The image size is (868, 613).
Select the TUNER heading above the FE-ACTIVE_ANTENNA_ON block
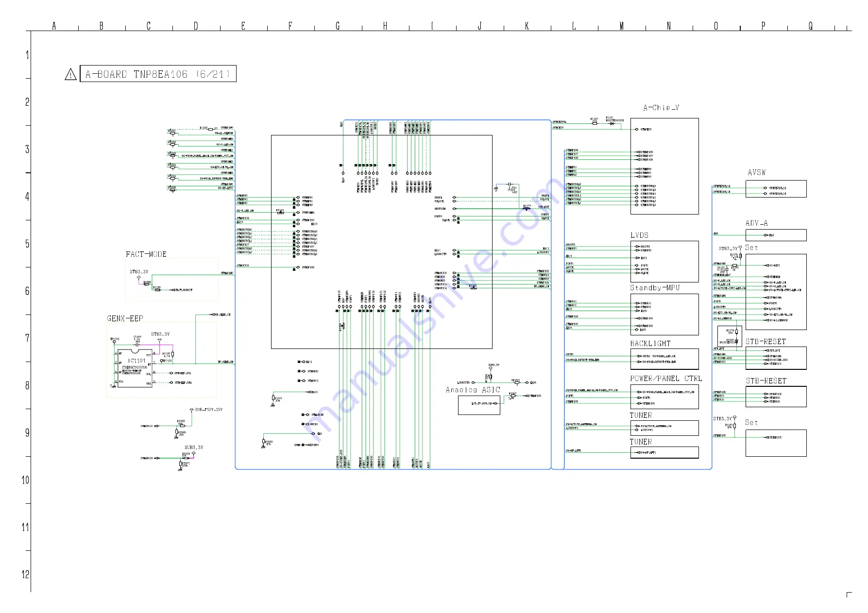641,415
